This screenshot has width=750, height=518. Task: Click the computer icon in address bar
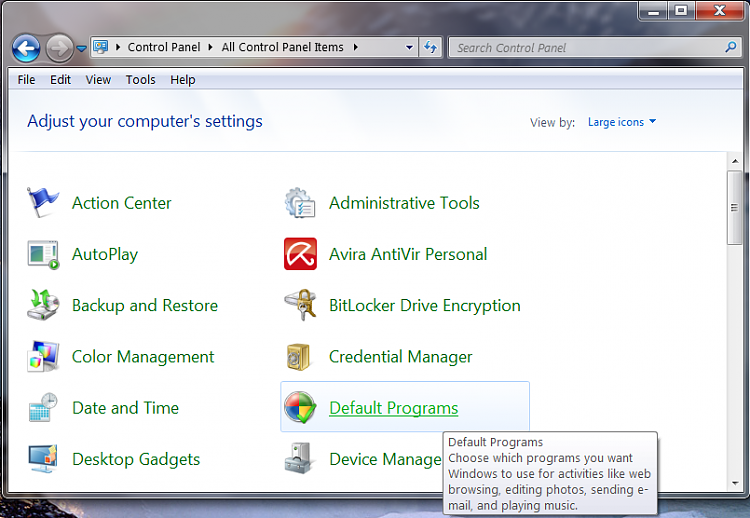101,47
